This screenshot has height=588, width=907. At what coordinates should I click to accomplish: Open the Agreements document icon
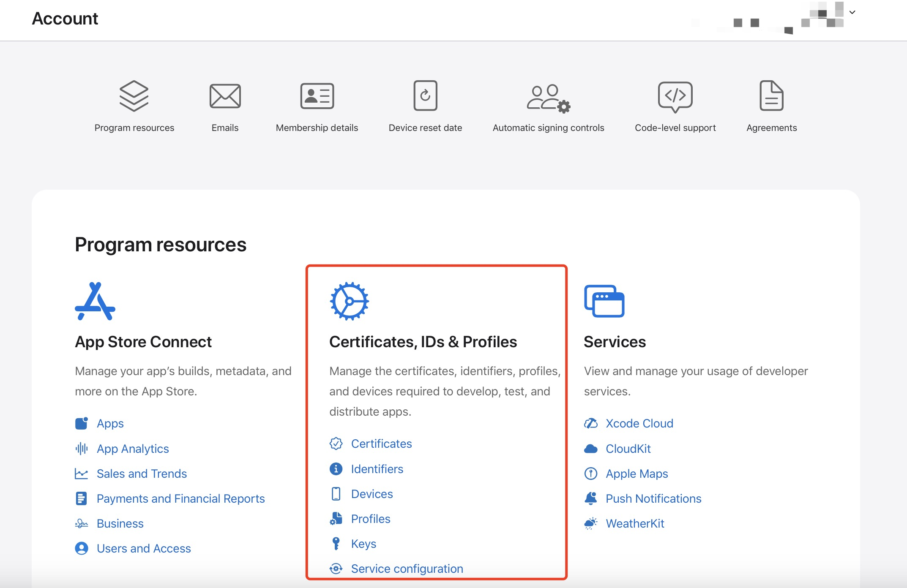tap(771, 95)
